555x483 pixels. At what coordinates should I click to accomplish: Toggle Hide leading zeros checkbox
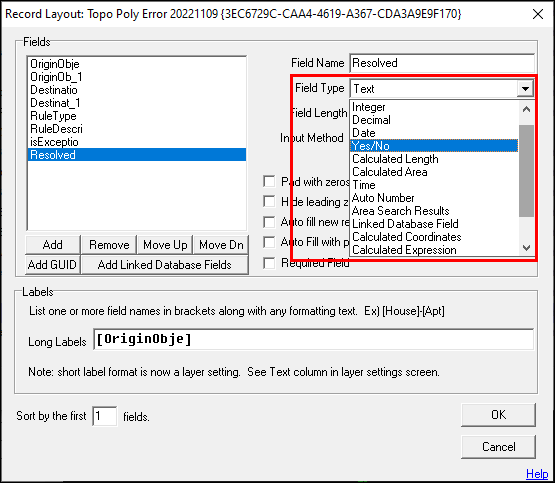click(269, 202)
